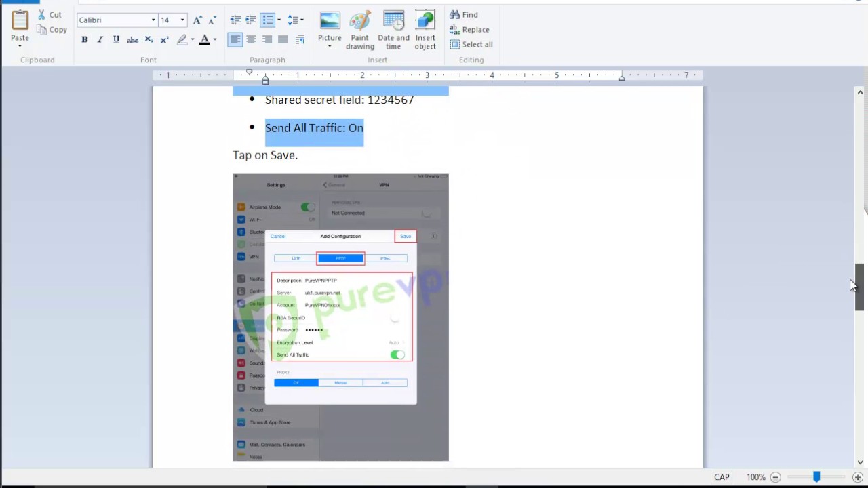Toggle bold formatting
868x488 pixels.
coord(85,40)
